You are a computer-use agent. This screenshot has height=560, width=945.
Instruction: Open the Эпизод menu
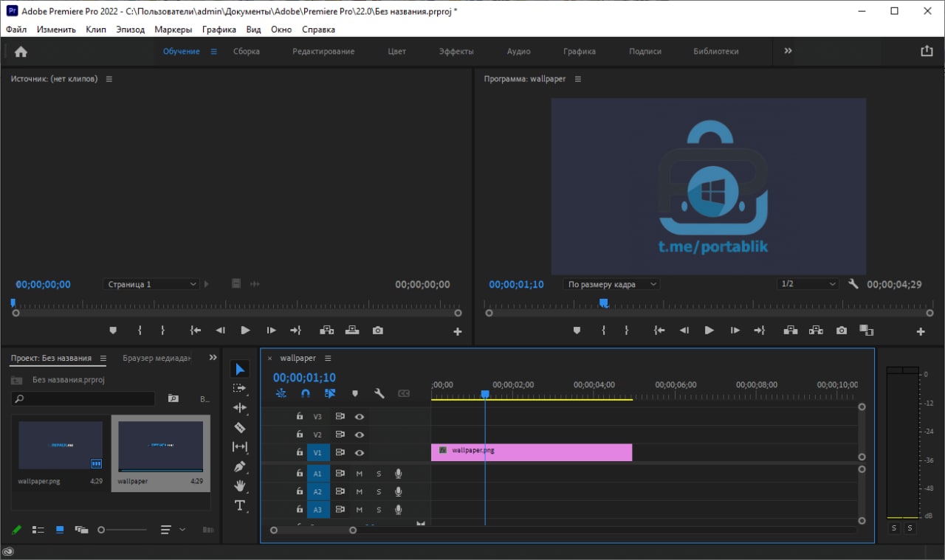[x=131, y=30]
